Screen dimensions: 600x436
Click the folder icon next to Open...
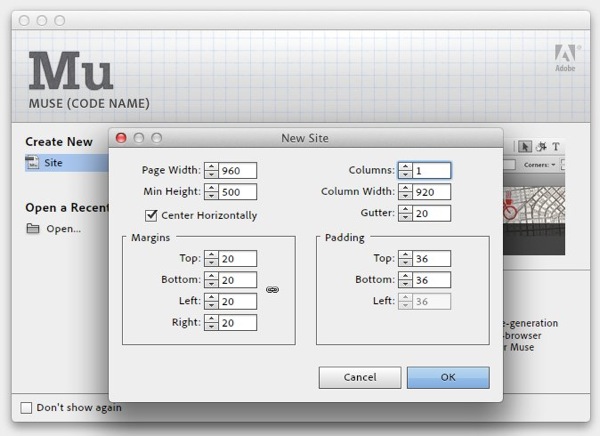(33, 229)
